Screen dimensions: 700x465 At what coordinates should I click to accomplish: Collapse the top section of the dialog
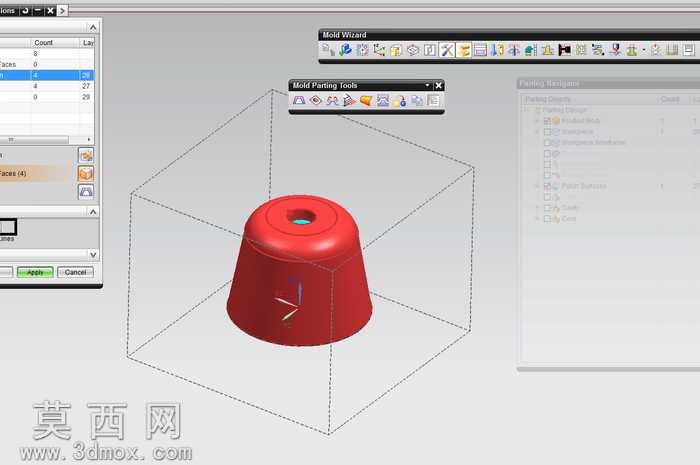pyautogui.click(x=93, y=28)
